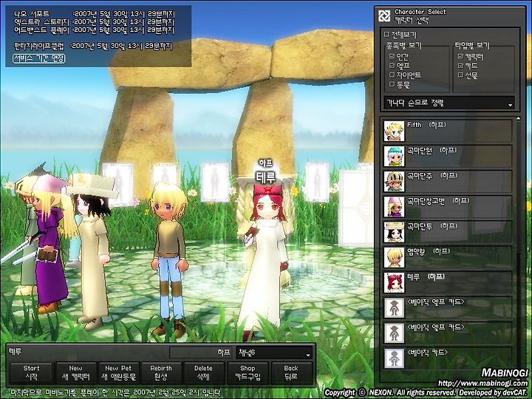Click the 엑스트라 스토리지 service expiry line
The image size is (532, 399).
click(95, 22)
